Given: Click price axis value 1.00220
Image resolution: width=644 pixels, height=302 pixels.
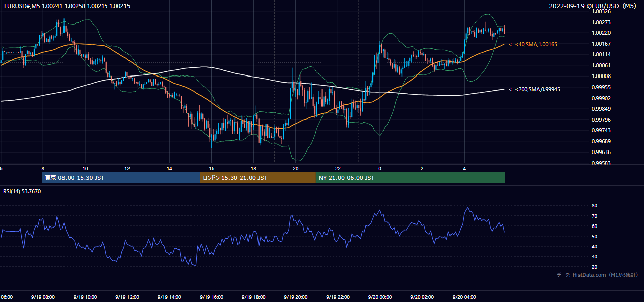Looking at the screenshot, I should pos(600,33).
